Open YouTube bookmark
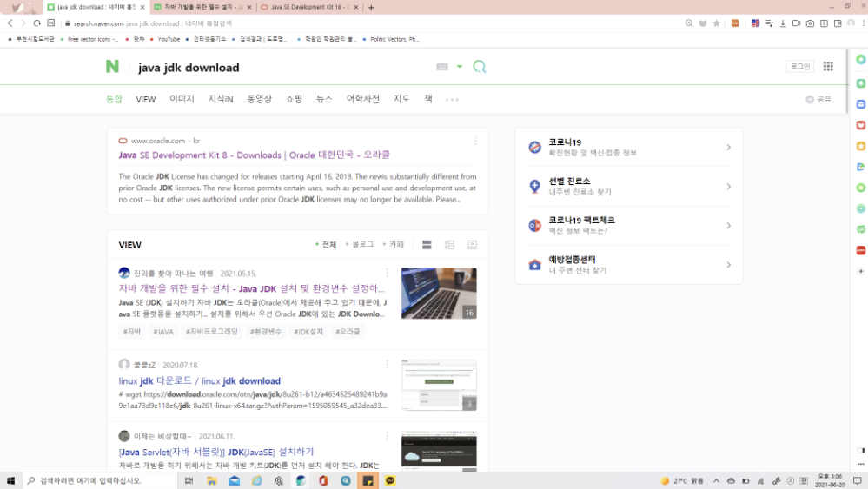The width and height of the screenshot is (868, 489). coord(165,39)
